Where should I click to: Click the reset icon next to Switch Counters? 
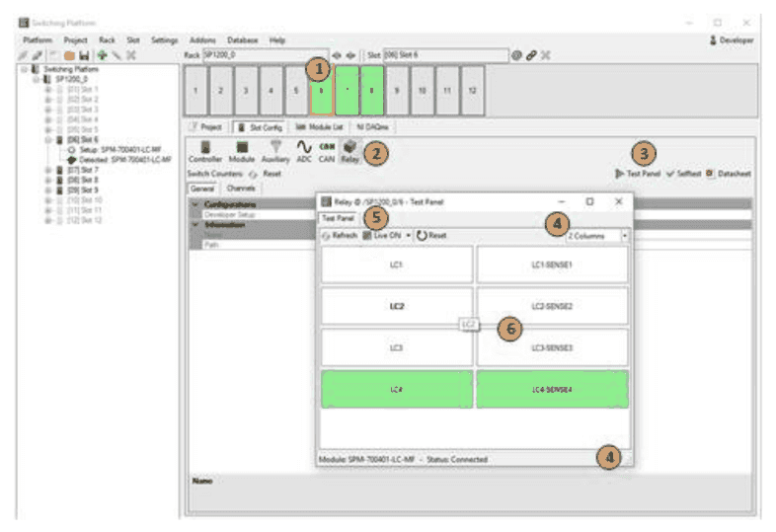point(254,174)
